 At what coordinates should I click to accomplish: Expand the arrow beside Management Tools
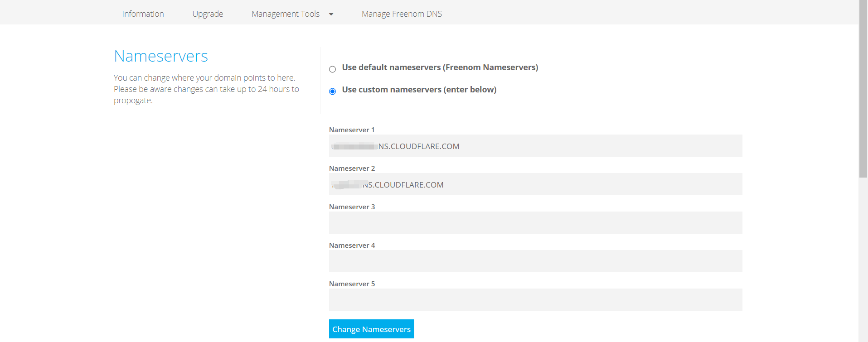click(x=331, y=14)
